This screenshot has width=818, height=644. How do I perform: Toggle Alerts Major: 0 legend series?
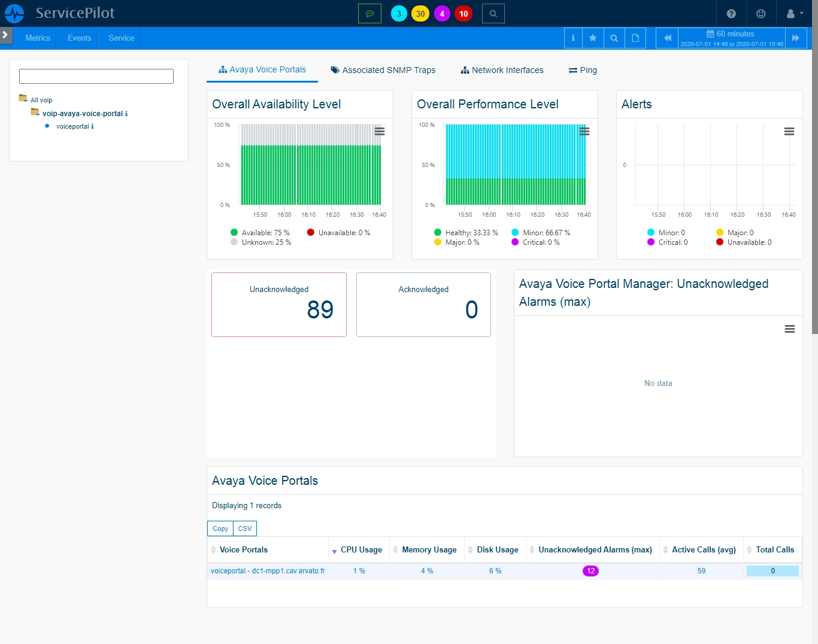735,233
